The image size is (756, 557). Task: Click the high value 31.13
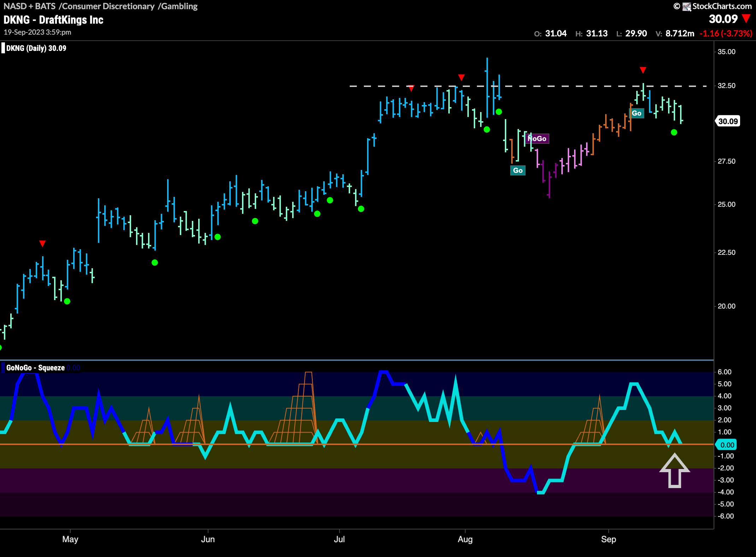coord(597,34)
